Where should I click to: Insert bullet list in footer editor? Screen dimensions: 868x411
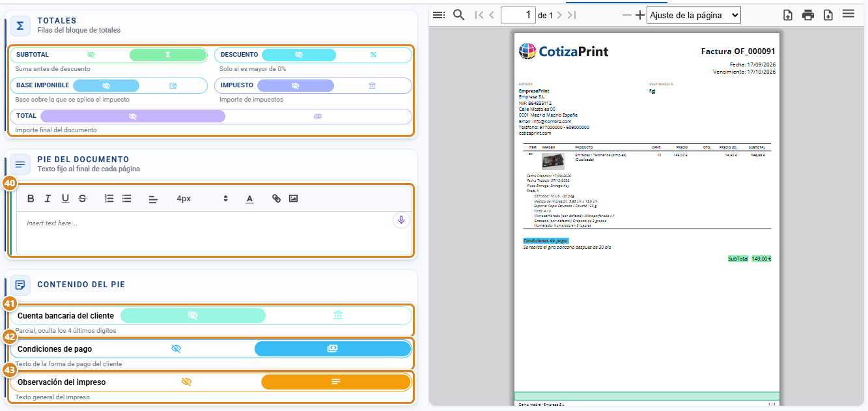tap(127, 199)
